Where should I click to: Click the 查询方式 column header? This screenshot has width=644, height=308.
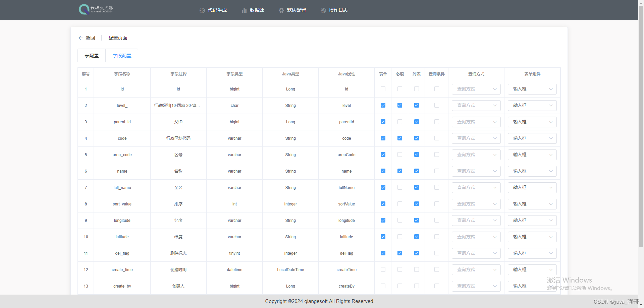click(476, 74)
